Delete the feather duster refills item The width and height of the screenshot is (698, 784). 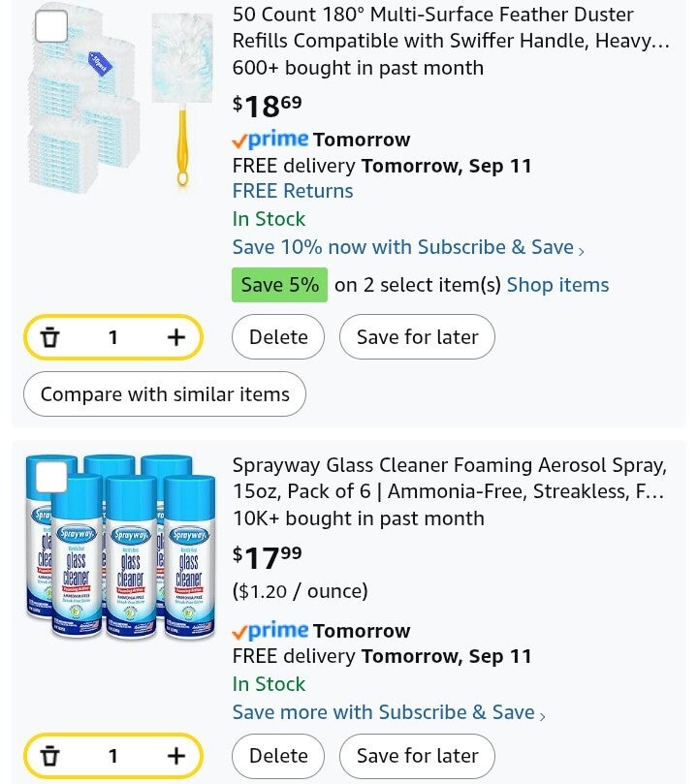coord(278,337)
